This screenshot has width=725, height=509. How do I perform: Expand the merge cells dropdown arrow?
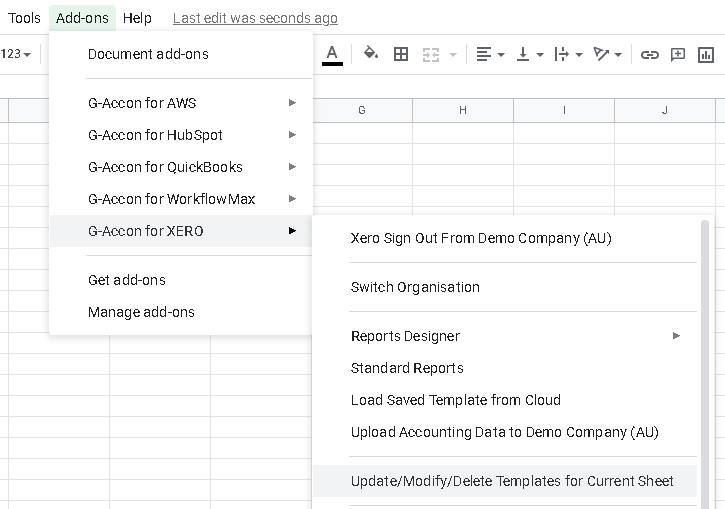453,55
